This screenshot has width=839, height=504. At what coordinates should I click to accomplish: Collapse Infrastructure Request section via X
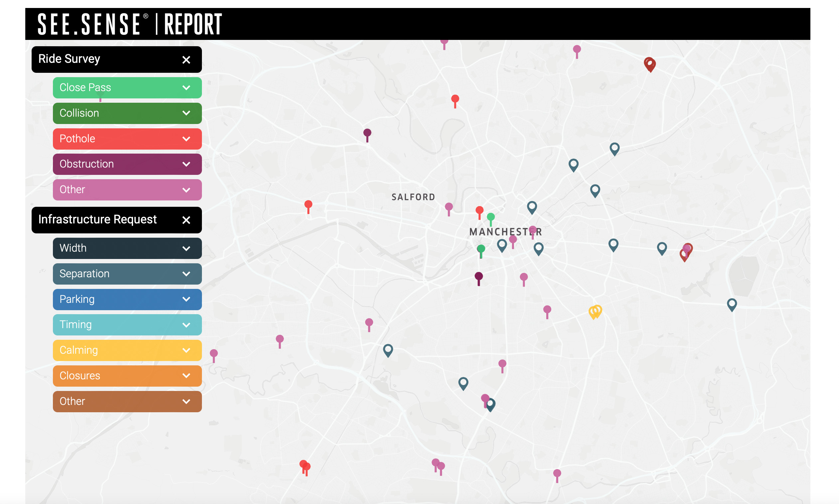186,220
